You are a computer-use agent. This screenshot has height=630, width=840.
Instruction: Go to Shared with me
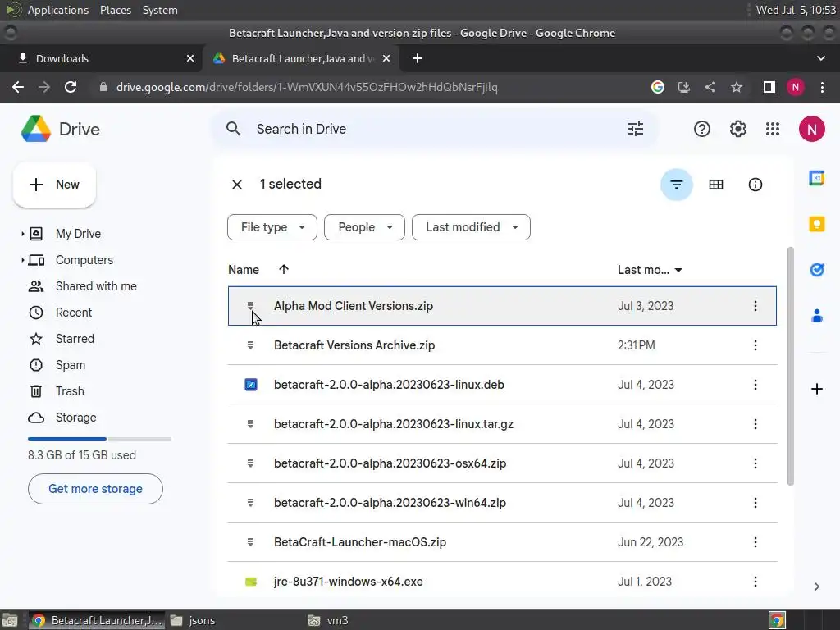click(x=96, y=286)
